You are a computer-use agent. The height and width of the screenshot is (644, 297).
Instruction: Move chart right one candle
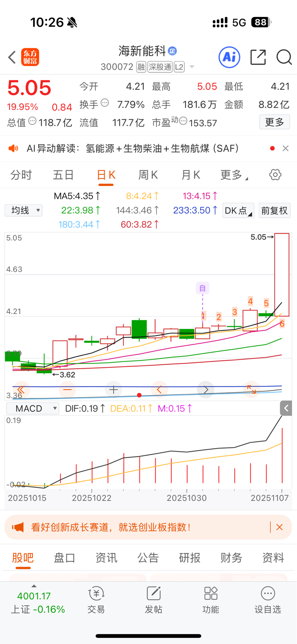coord(206,389)
